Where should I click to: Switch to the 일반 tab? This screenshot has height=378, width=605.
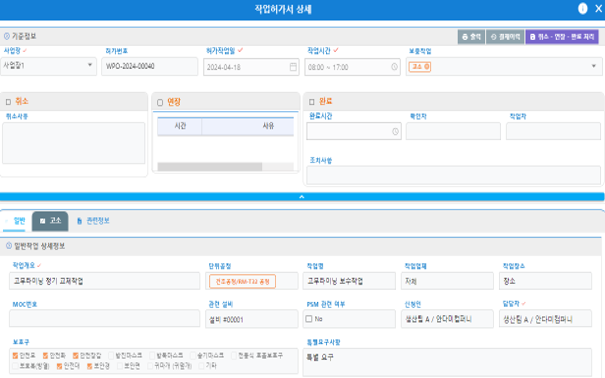click(15, 221)
